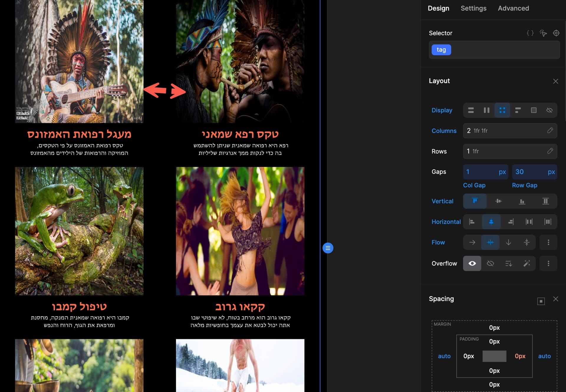Click the Rows value field

click(510, 151)
